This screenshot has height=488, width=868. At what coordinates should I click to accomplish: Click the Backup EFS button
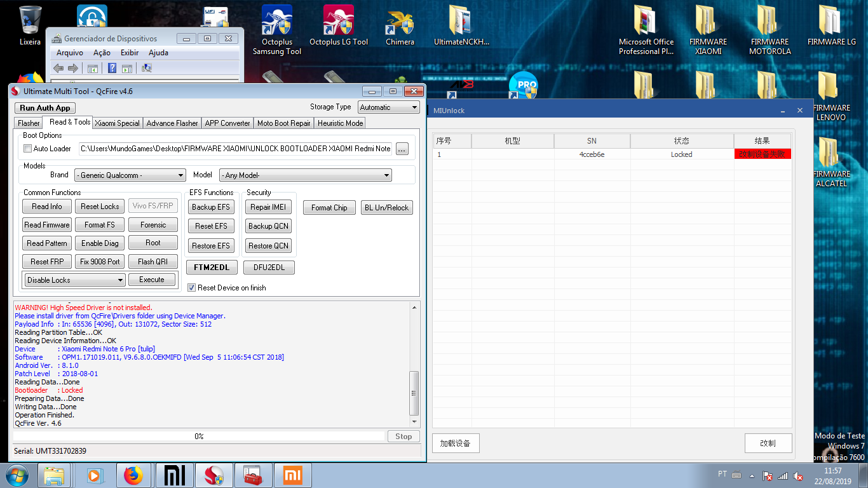coord(211,207)
